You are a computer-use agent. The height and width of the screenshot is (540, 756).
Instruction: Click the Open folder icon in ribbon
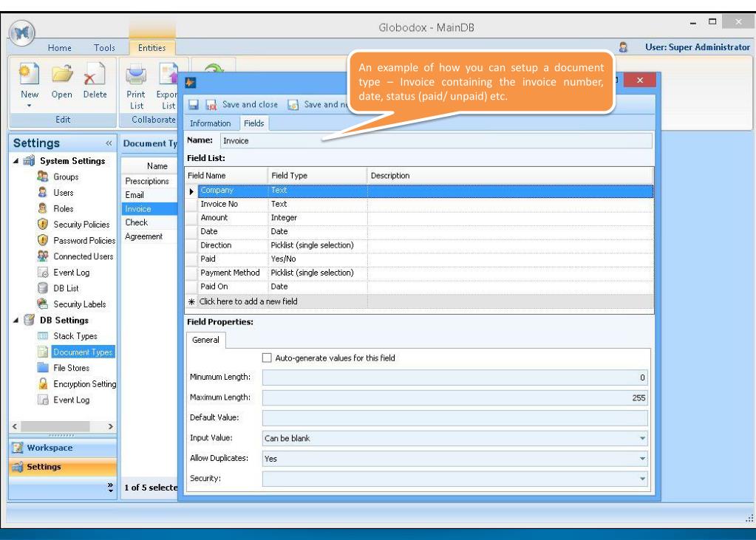tap(62, 74)
